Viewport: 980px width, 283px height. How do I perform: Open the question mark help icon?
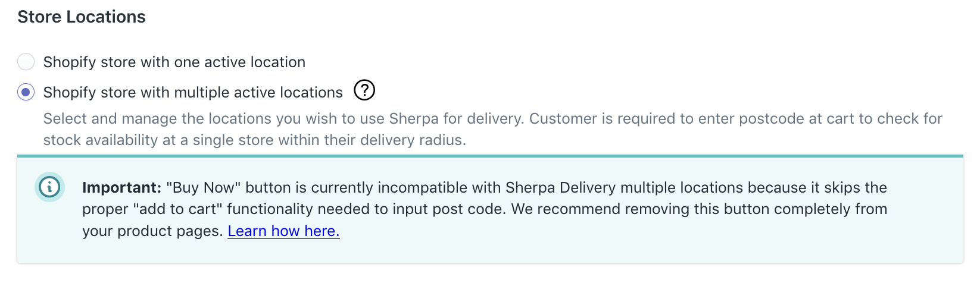(x=364, y=91)
